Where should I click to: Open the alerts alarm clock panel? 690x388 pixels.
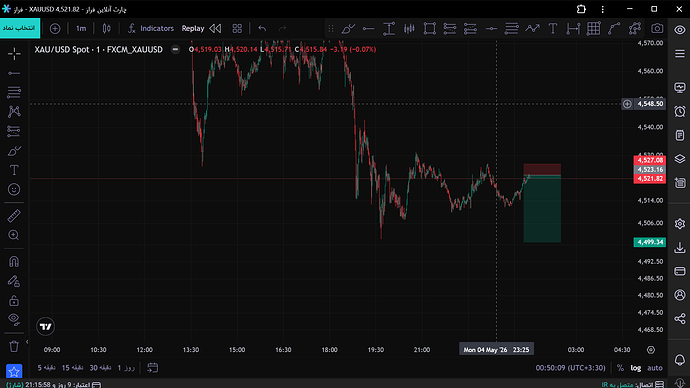tap(679, 111)
